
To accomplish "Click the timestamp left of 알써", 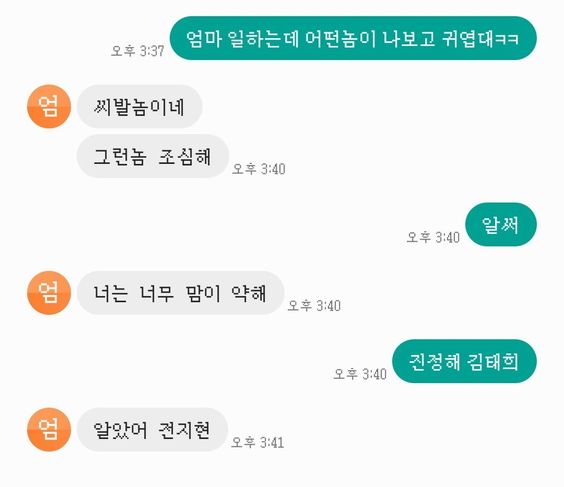I will (x=433, y=237).
